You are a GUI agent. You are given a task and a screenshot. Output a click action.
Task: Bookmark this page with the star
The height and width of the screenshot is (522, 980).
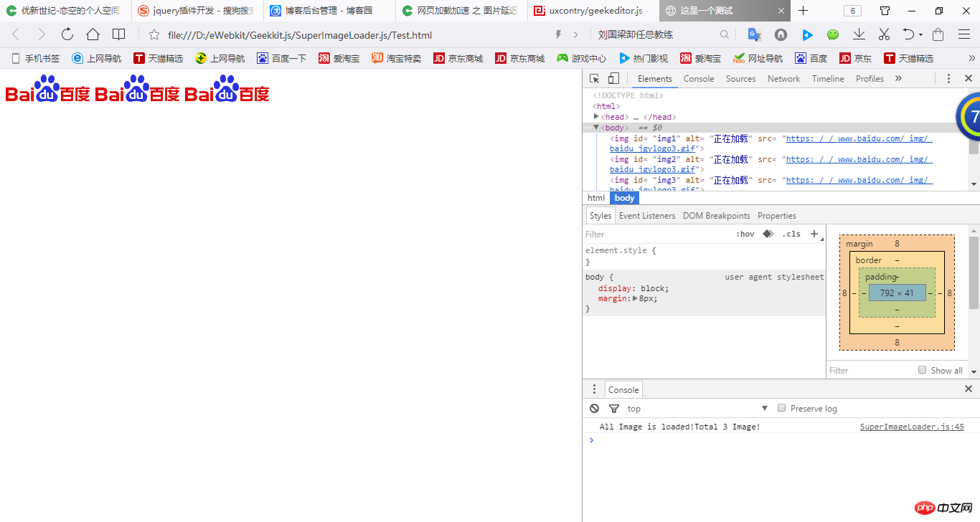tap(154, 34)
